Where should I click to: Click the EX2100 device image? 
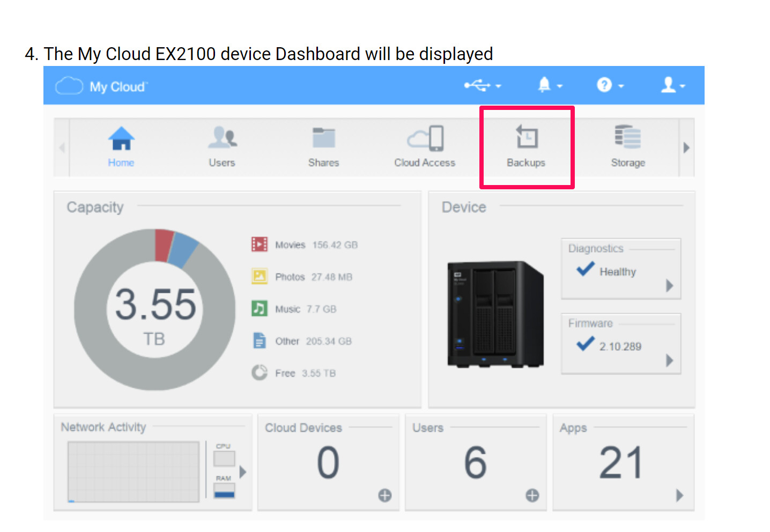(495, 315)
